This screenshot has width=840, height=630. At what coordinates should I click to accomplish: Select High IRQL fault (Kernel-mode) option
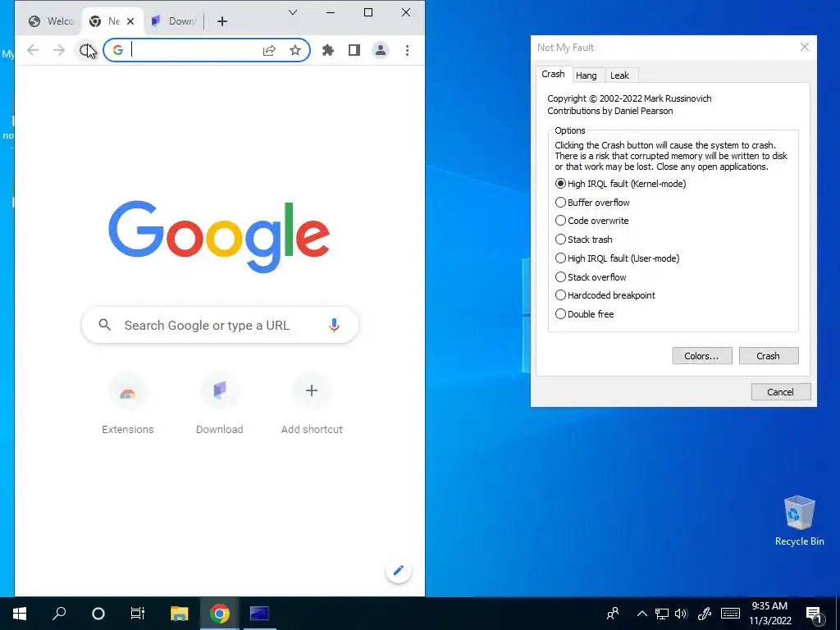tap(620, 184)
